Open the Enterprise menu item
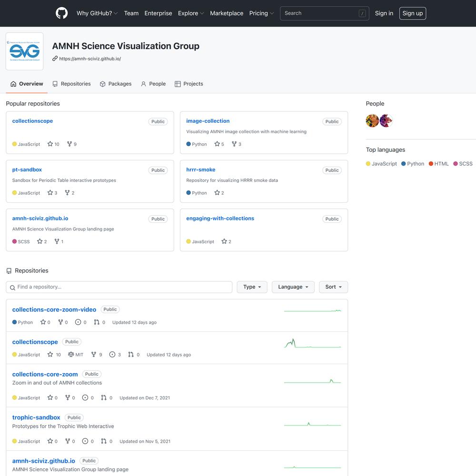This screenshot has width=476, height=476. (x=158, y=13)
